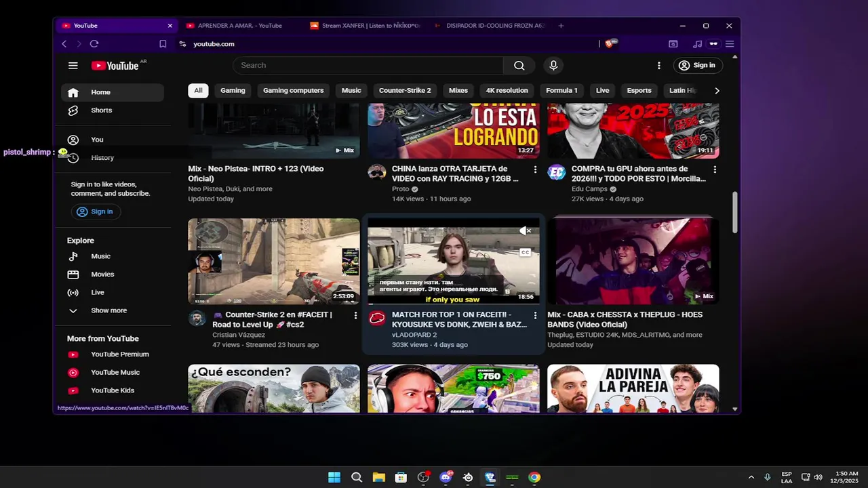The image size is (868, 488).
Task: Select the Gaming filter chip
Action: click(x=233, y=90)
